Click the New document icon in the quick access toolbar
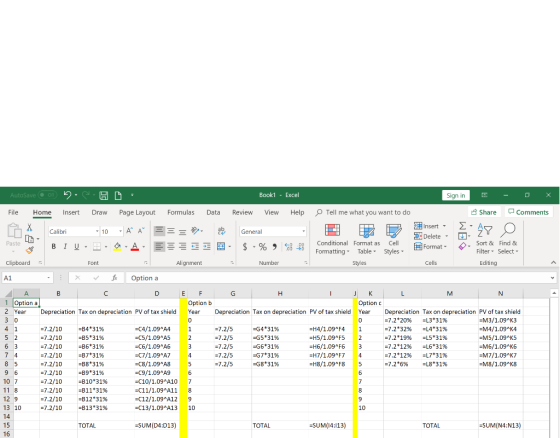Screen dimensions: 560x438 click(118, 195)
